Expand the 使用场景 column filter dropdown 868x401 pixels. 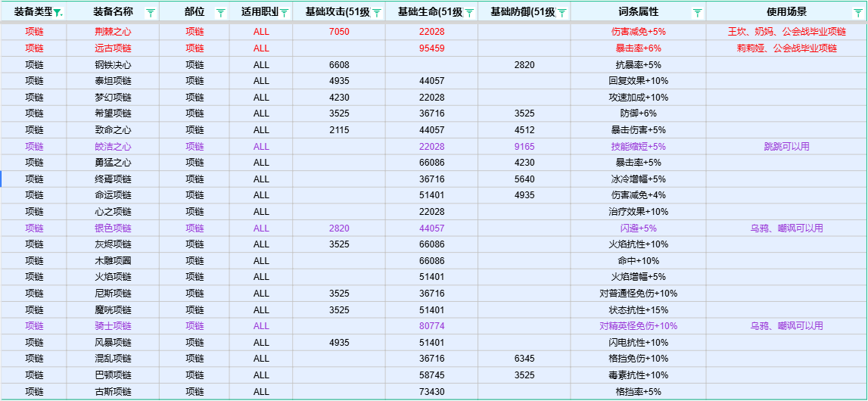[859, 13]
